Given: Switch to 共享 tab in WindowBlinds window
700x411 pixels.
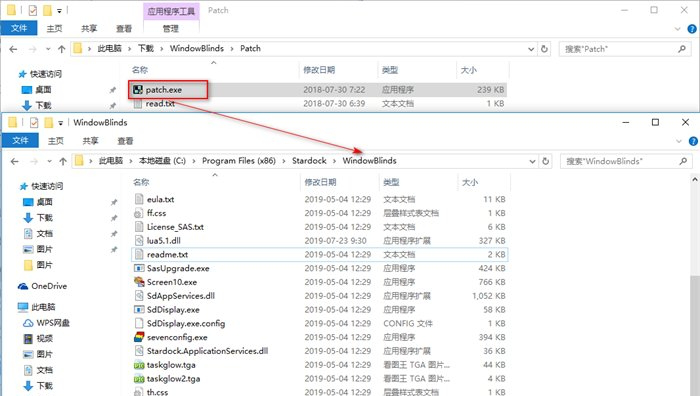Looking at the screenshot, I should (91, 141).
